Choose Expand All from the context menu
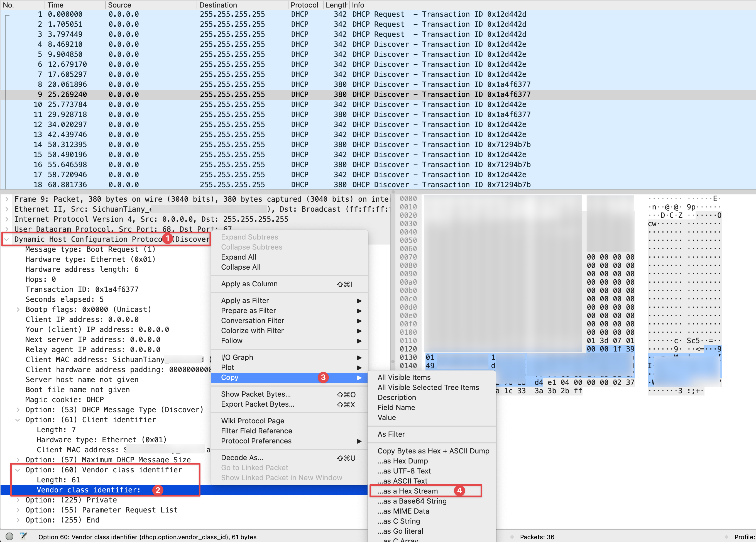 pyautogui.click(x=239, y=257)
